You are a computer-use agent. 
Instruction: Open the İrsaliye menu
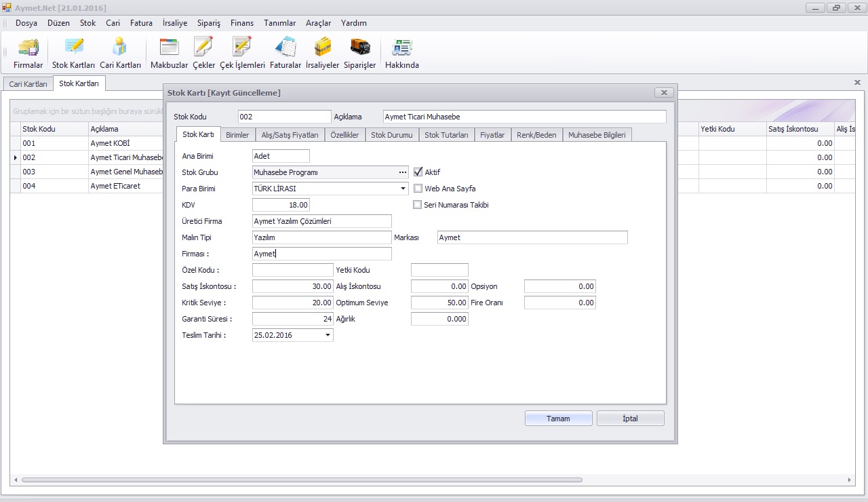(x=175, y=23)
